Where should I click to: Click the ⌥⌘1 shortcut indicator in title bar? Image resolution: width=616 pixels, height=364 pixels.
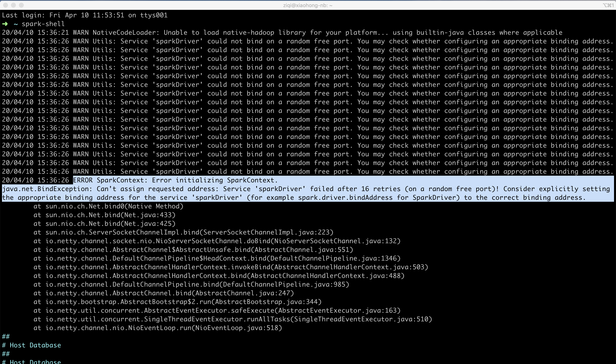(x=608, y=5)
